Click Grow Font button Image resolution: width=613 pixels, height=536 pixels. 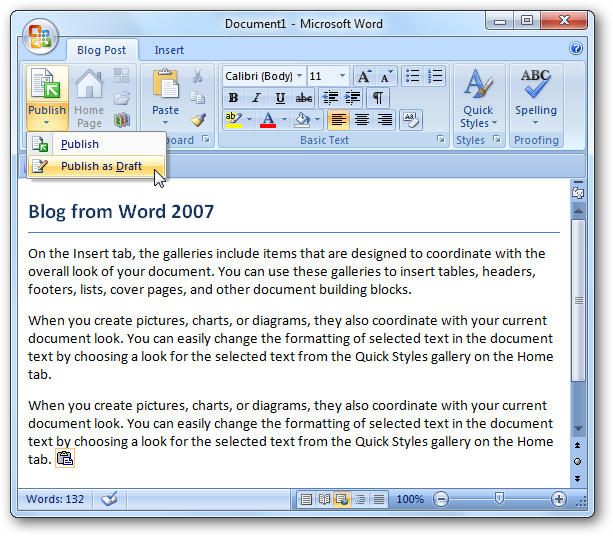pos(364,76)
